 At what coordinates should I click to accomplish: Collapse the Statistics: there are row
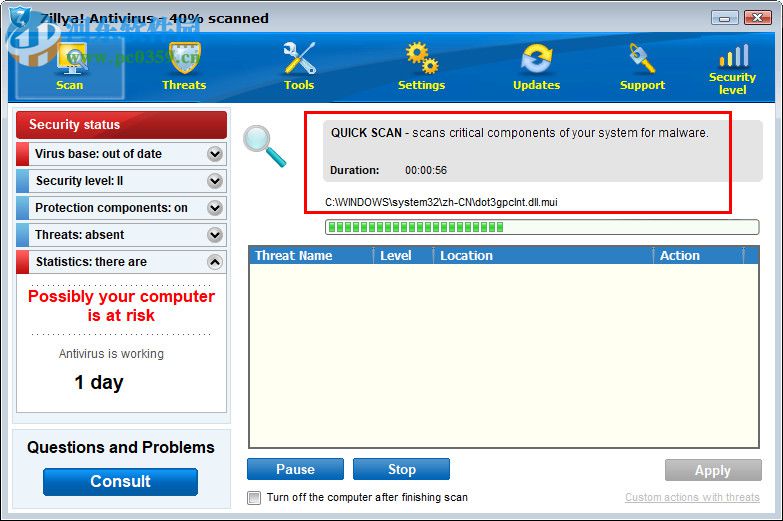click(x=121, y=262)
